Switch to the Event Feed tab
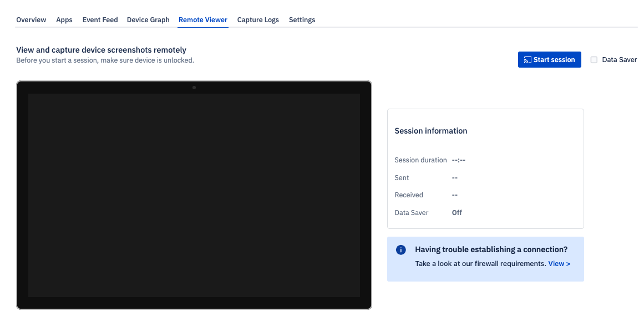 coord(100,19)
